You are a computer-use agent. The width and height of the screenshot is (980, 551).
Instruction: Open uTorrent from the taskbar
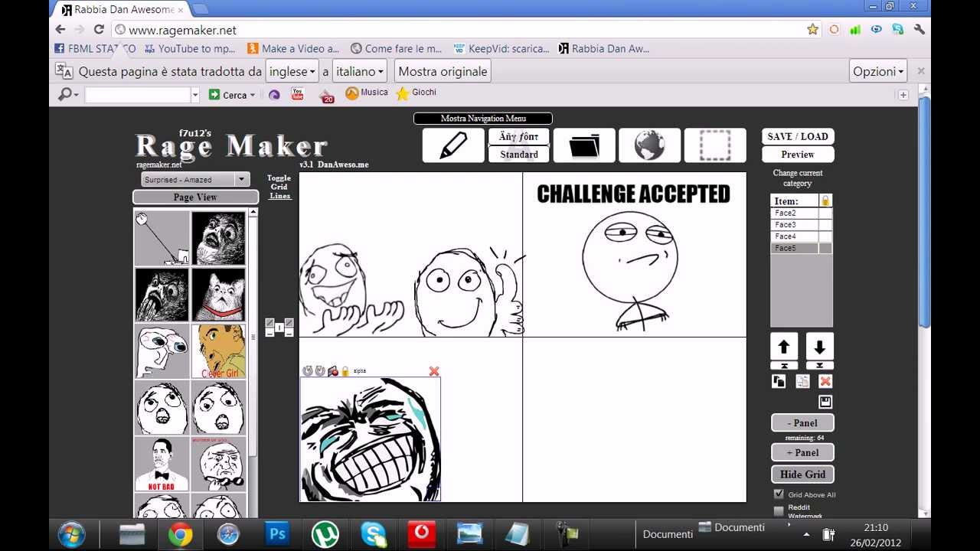click(x=325, y=534)
